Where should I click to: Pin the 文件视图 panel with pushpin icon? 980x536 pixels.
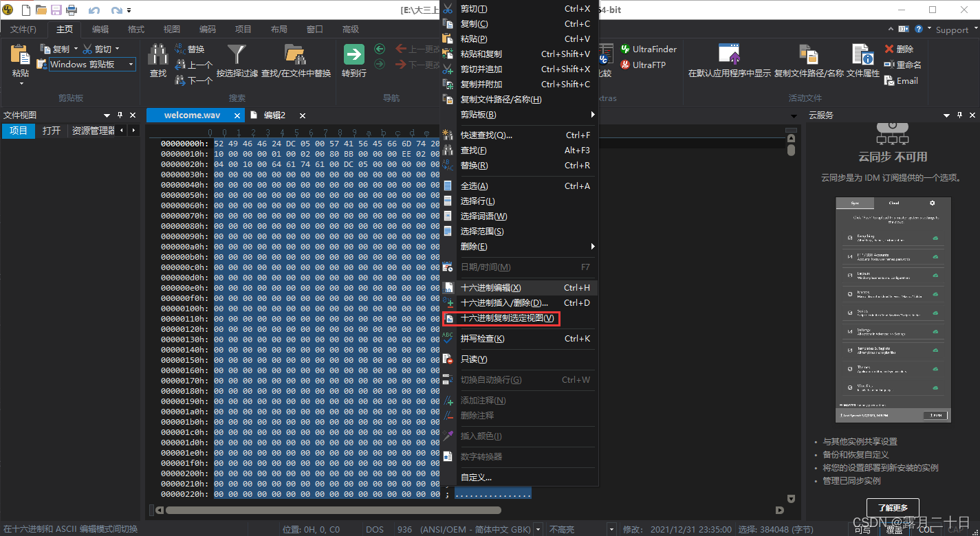tap(120, 115)
